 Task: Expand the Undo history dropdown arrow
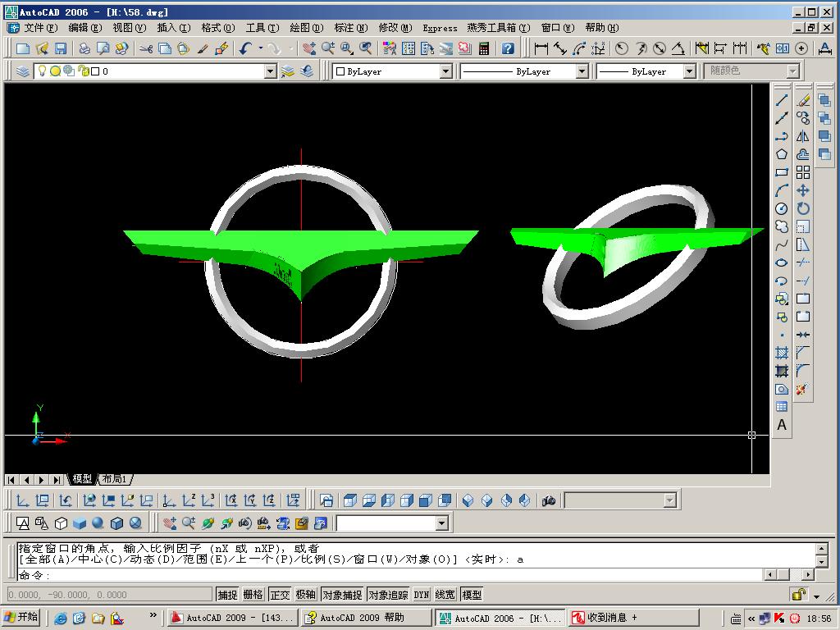(261, 48)
